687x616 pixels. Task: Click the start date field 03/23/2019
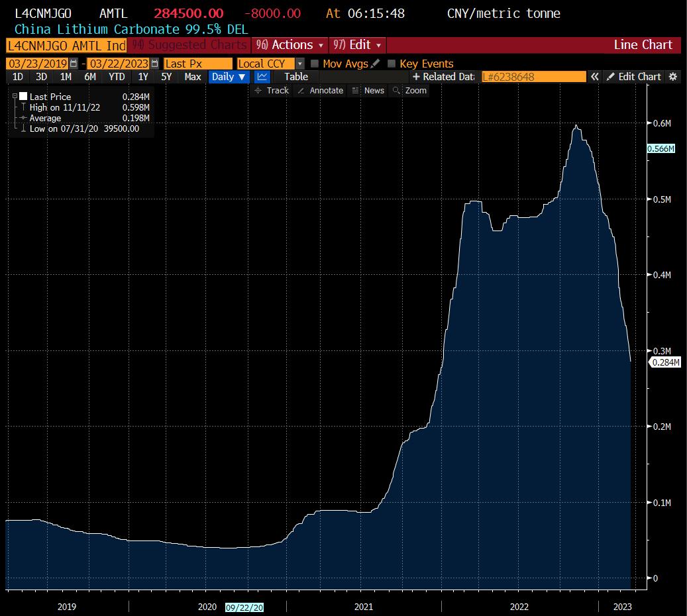pos(38,64)
